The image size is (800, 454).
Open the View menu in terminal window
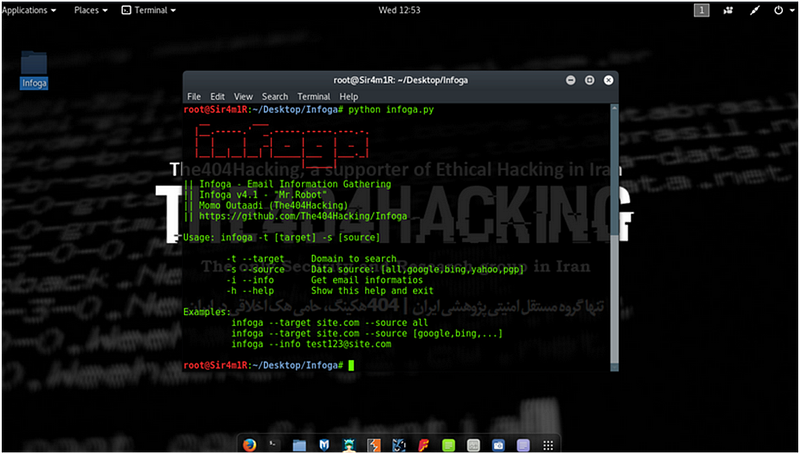(243, 96)
